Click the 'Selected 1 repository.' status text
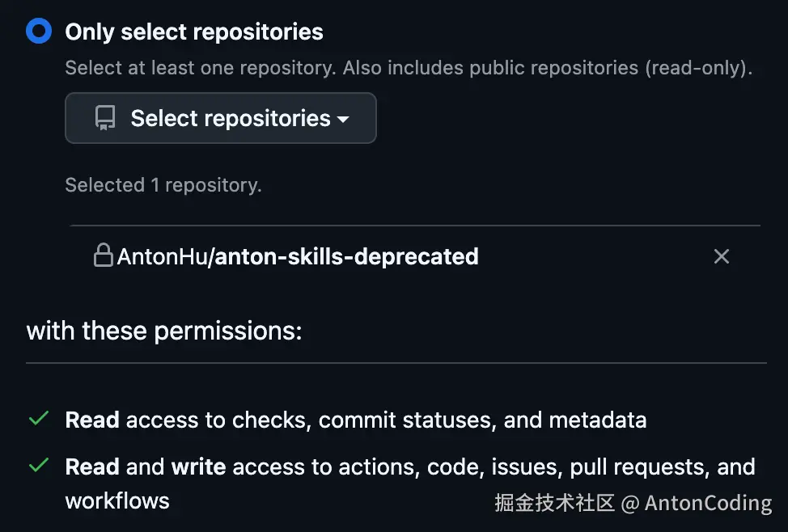 coord(163,185)
